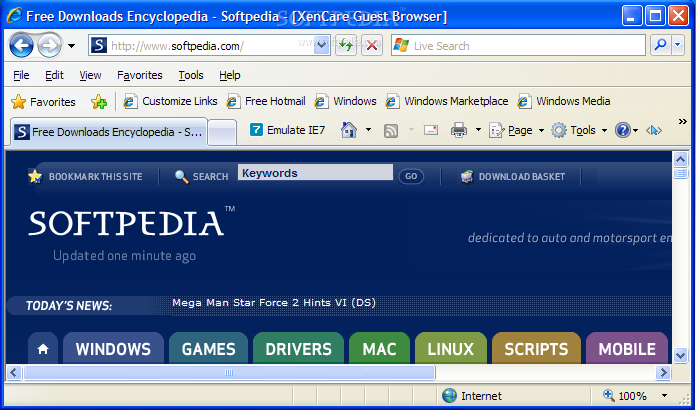Expand the command bar overflow chevron

[x=683, y=122]
